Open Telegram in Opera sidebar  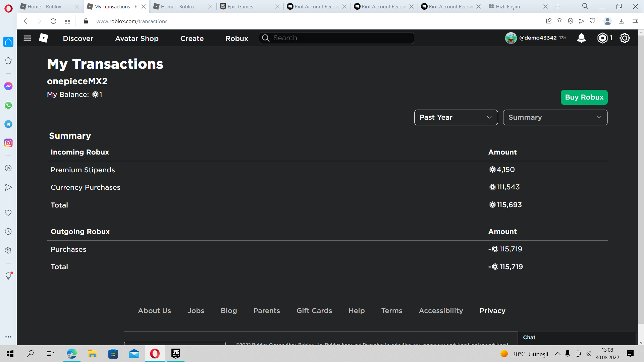[8, 124]
